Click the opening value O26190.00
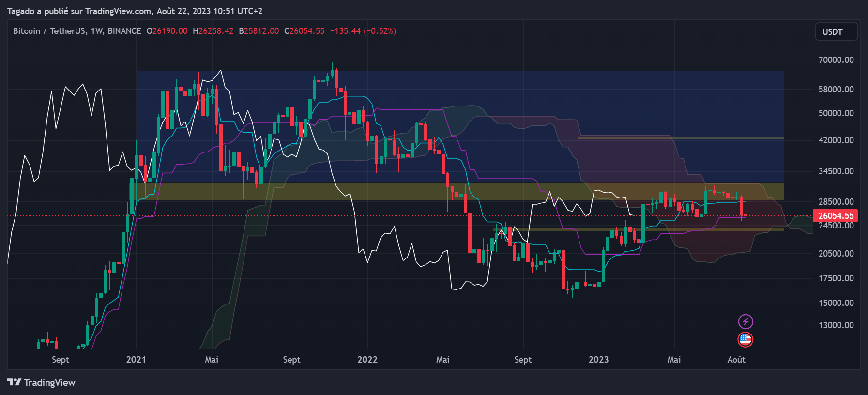The height and width of the screenshot is (395, 868). click(167, 31)
